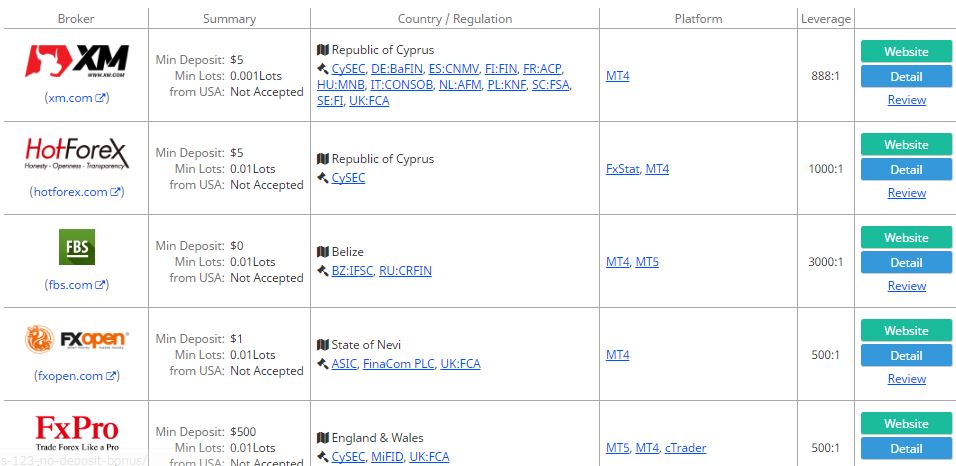Click external link icon beside fxopen.com
Screen dimensions: 956x466
coord(110,376)
